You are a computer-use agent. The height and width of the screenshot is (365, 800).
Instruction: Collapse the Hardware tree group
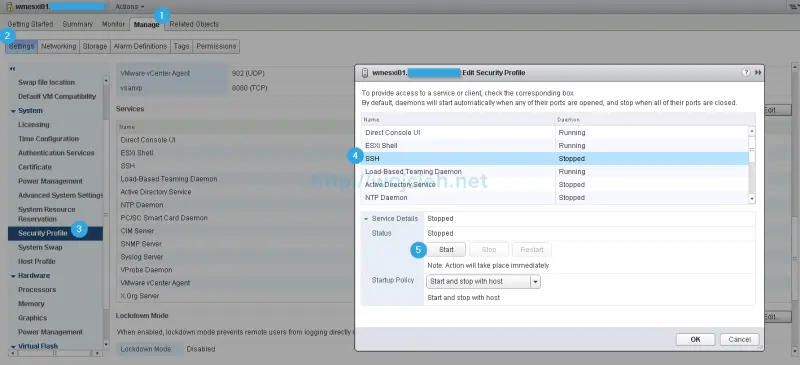(x=13, y=276)
